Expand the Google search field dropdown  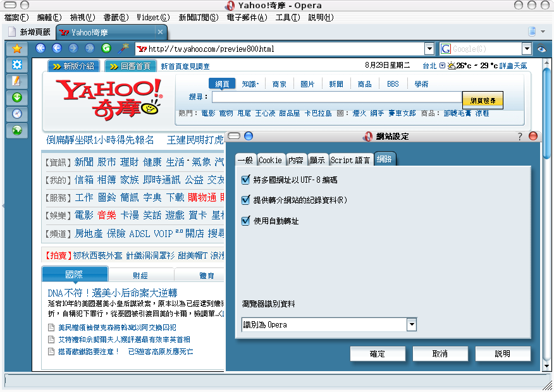tap(527, 49)
